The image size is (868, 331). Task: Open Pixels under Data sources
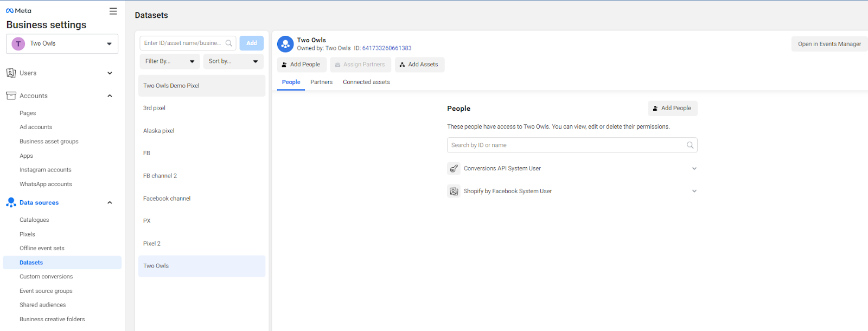coord(27,234)
